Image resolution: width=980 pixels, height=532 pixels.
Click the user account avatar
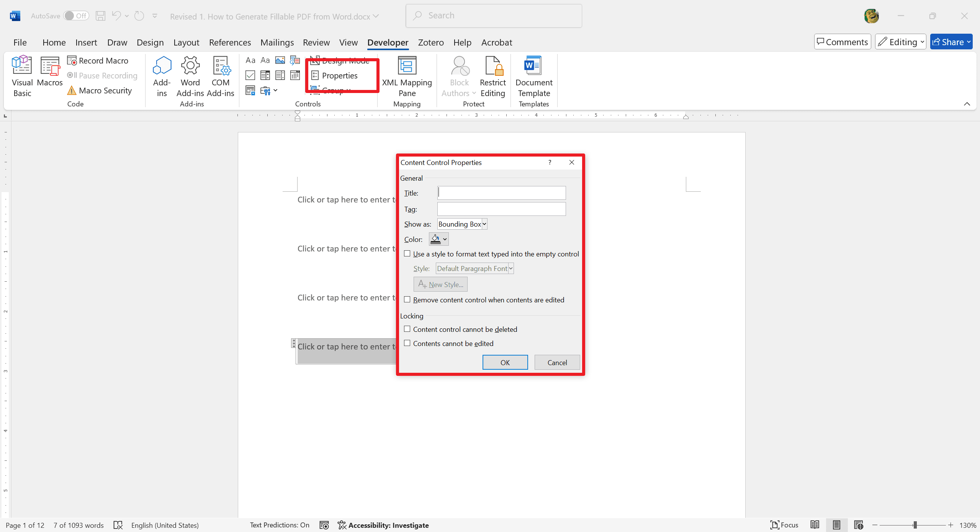[871, 16]
